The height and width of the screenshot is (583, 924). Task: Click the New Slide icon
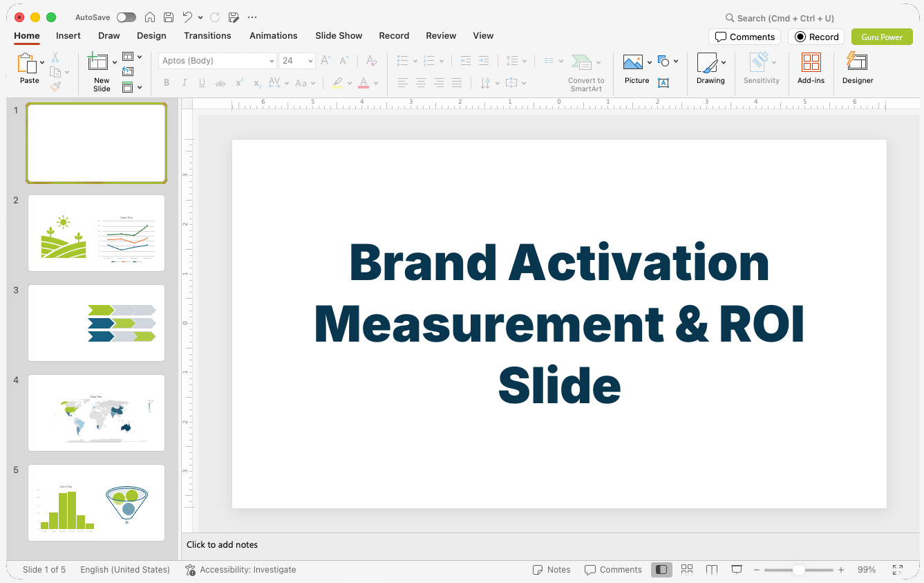97,62
